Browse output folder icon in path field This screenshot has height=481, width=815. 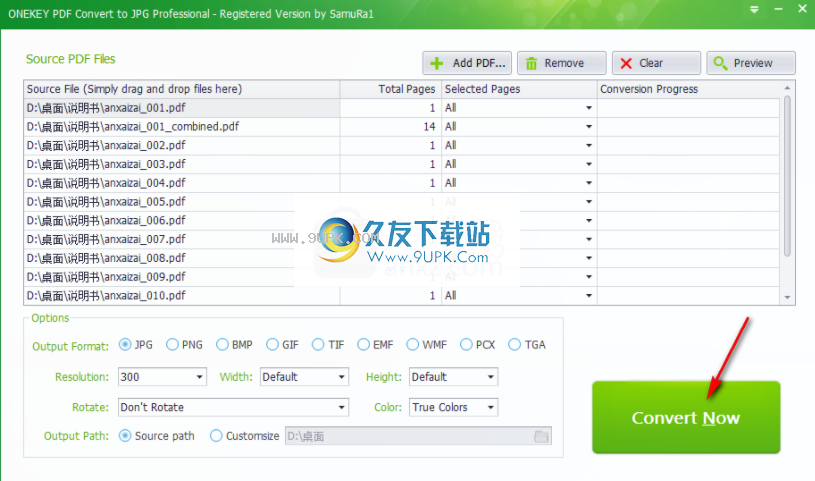[541, 436]
